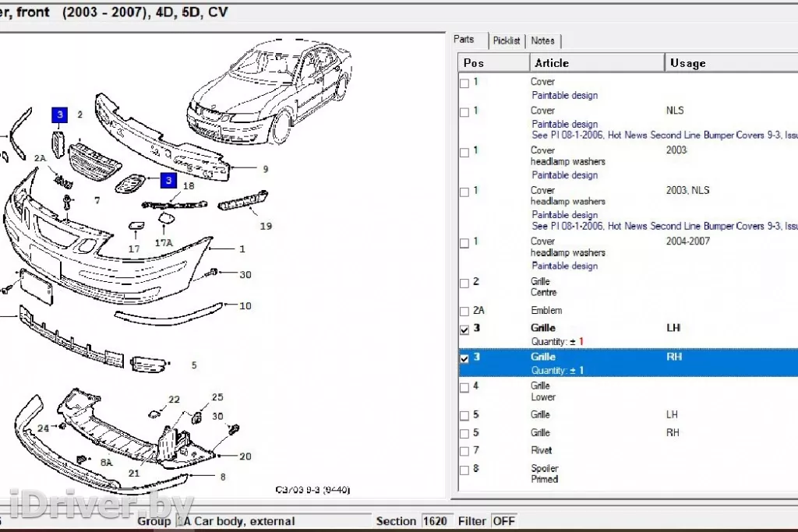Viewport: 798px width, 532px height.
Task: Select the Rivet article text
Action: (541, 450)
